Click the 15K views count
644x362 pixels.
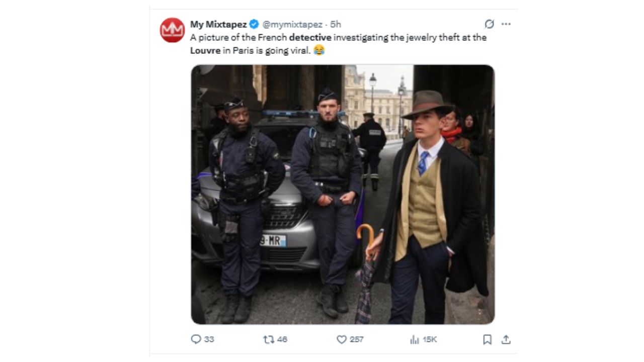pos(429,339)
